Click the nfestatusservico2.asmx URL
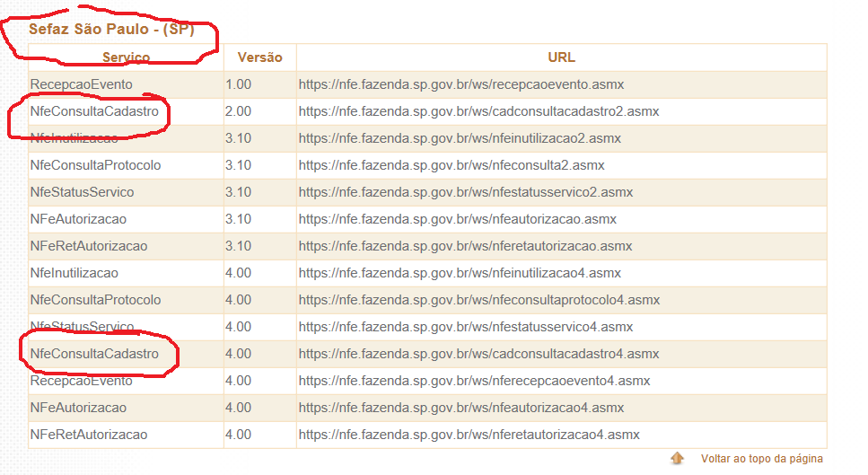Image resolution: width=868 pixels, height=475 pixels. pyautogui.click(x=466, y=192)
